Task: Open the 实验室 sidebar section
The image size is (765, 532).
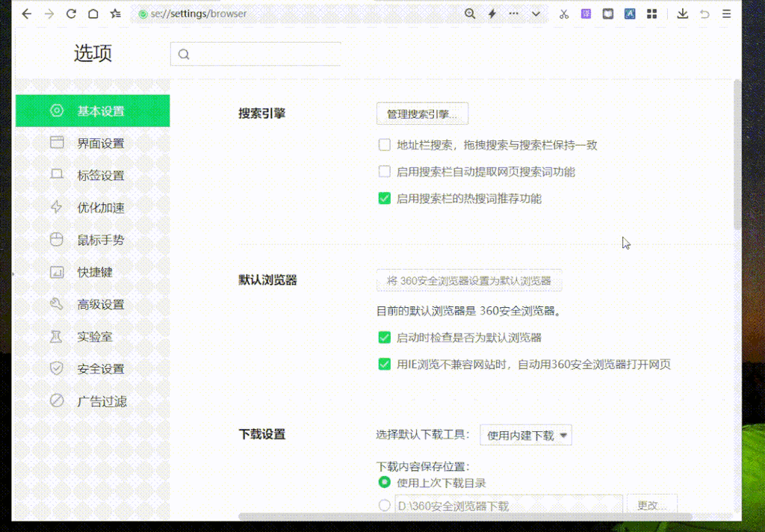Action: coord(90,336)
